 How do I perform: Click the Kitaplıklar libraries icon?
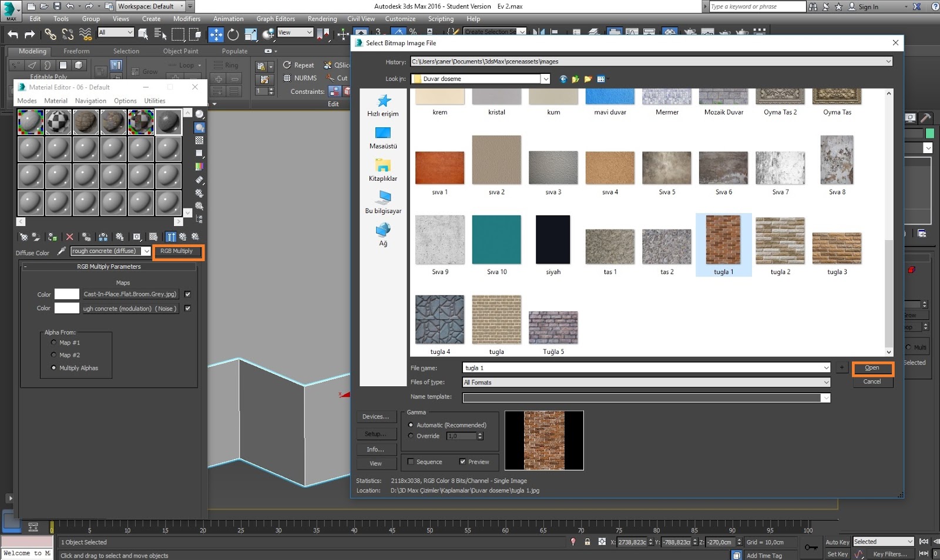(383, 166)
